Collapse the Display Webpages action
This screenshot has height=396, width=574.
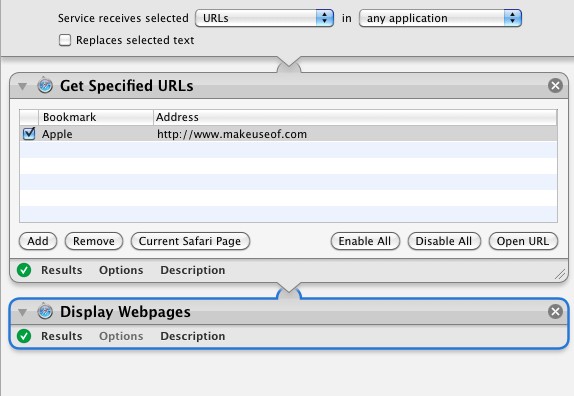click(x=23, y=313)
